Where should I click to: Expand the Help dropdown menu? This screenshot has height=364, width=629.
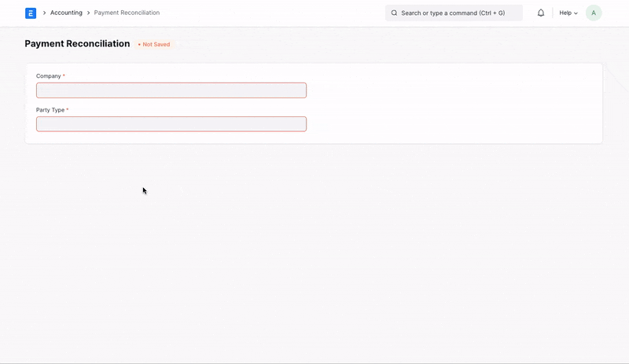tap(568, 13)
